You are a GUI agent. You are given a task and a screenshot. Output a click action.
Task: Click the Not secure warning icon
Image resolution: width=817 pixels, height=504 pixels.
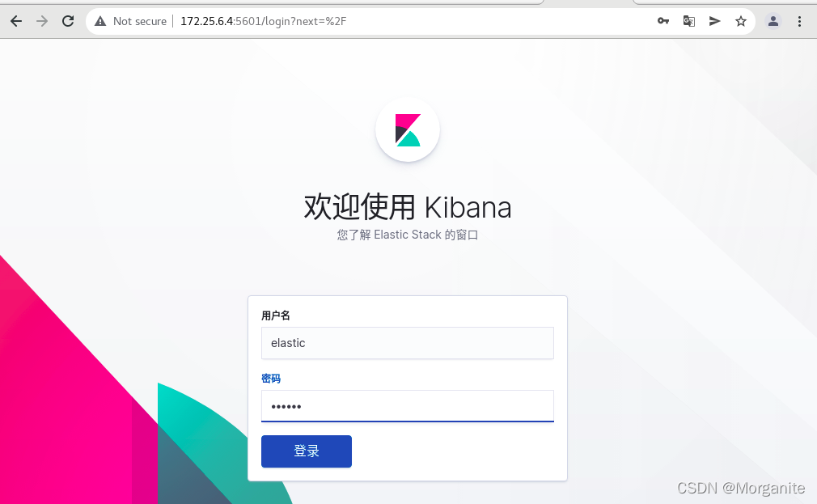click(x=100, y=21)
